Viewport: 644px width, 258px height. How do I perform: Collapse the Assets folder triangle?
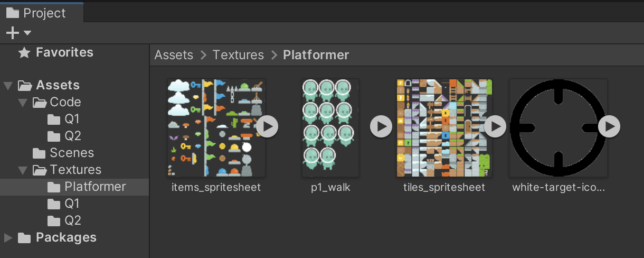point(8,86)
